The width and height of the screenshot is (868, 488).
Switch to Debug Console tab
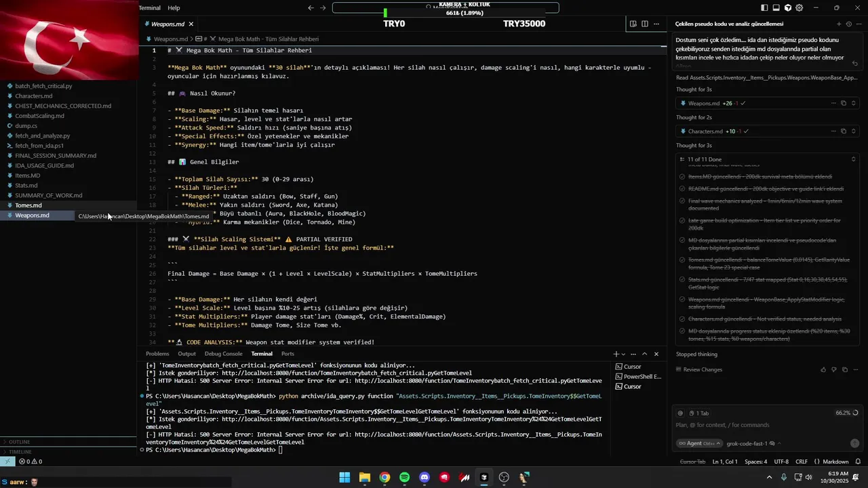223,354
